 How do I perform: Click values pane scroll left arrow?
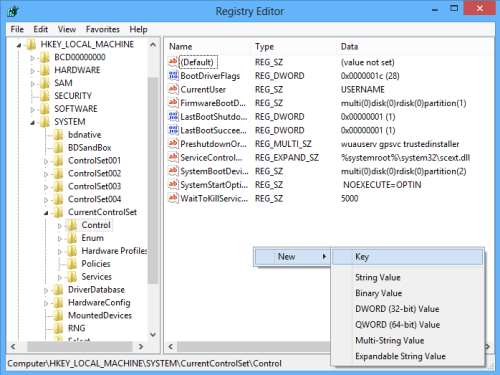tap(171, 347)
